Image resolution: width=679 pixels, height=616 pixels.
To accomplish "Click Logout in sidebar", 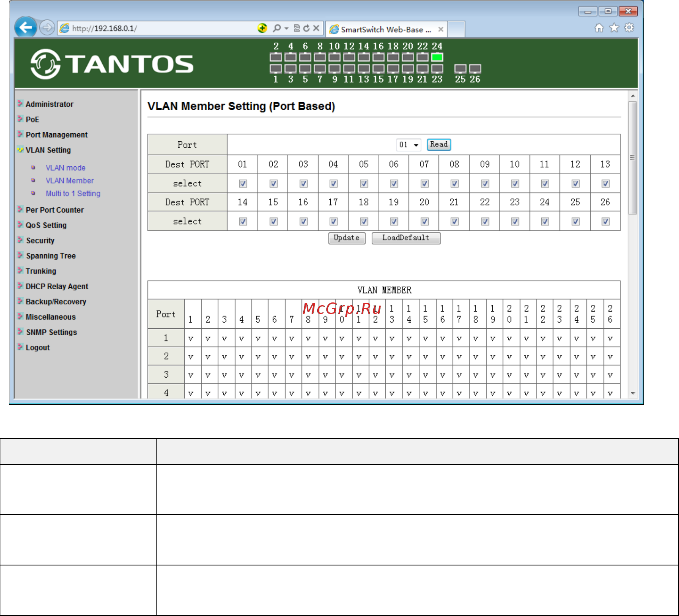I will [x=38, y=348].
